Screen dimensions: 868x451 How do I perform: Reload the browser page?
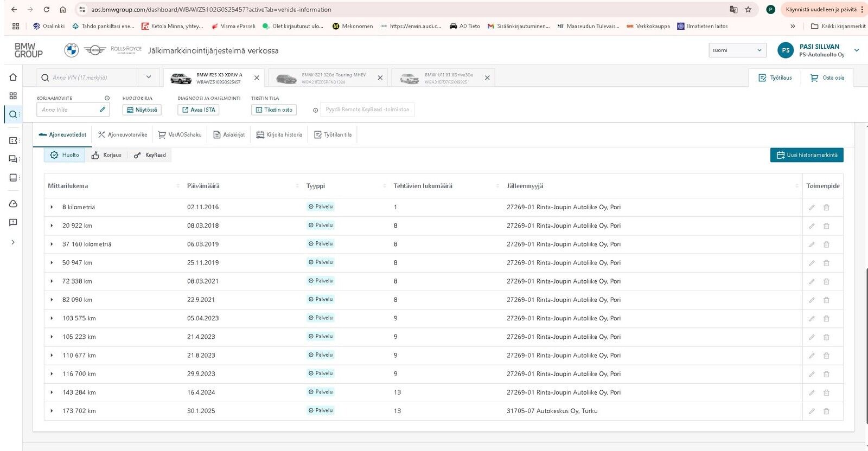coord(47,9)
